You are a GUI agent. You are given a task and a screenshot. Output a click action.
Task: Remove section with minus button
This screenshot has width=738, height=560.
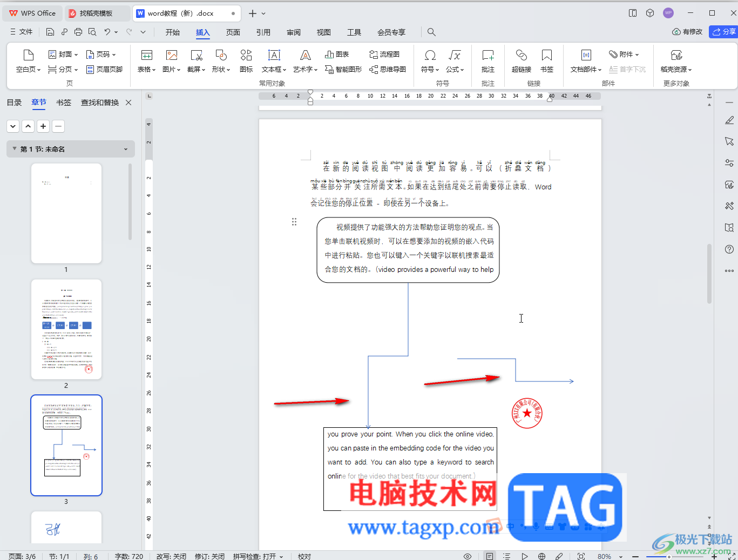click(x=58, y=126)
